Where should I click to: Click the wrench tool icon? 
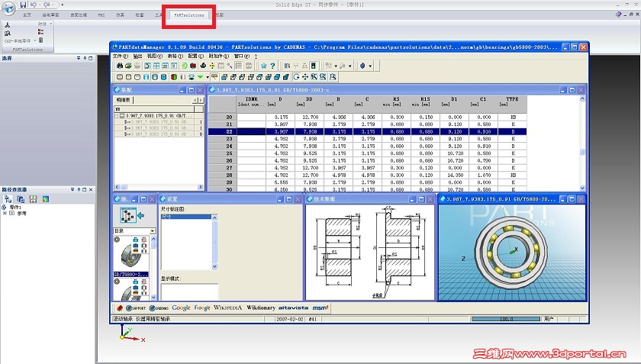click(x=230, y=66)
